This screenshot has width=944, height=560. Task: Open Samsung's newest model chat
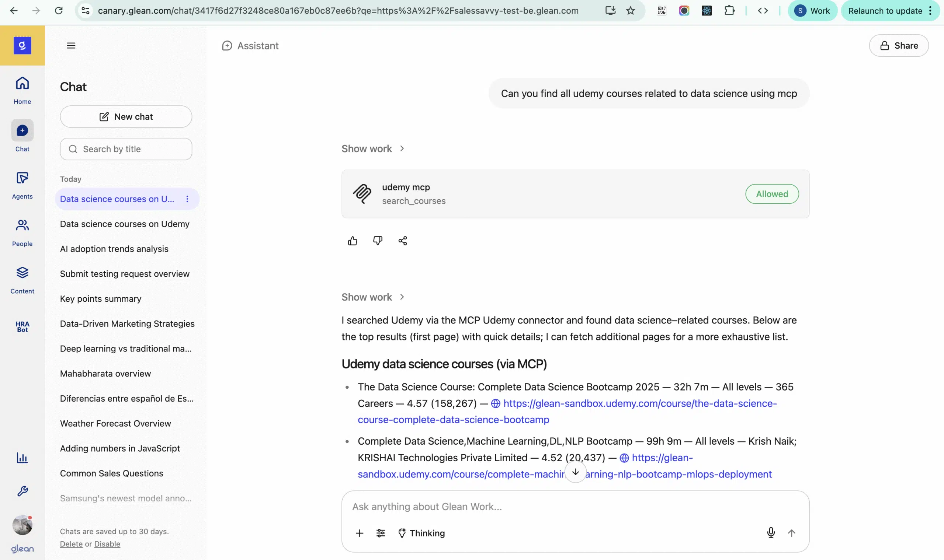pyautogui.click(x=126, y=498)
